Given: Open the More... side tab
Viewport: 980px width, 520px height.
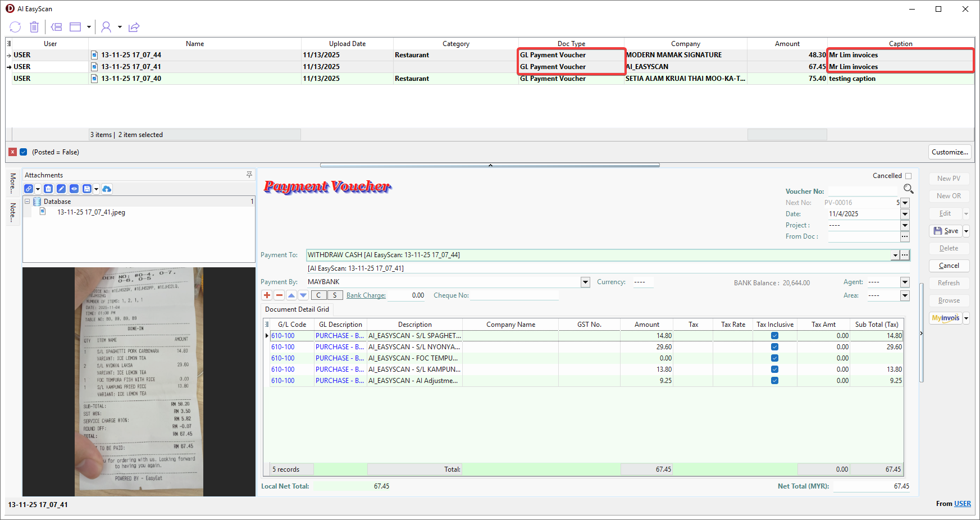Looking at the screenshot, I should coord(13,183).
